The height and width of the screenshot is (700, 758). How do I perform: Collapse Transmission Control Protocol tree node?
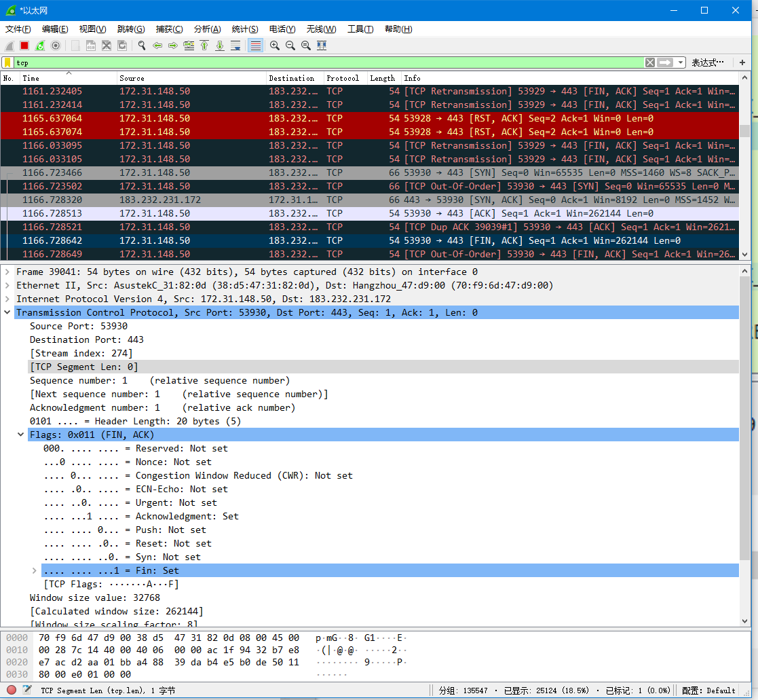pyautogui.click(x=7, y=312)
